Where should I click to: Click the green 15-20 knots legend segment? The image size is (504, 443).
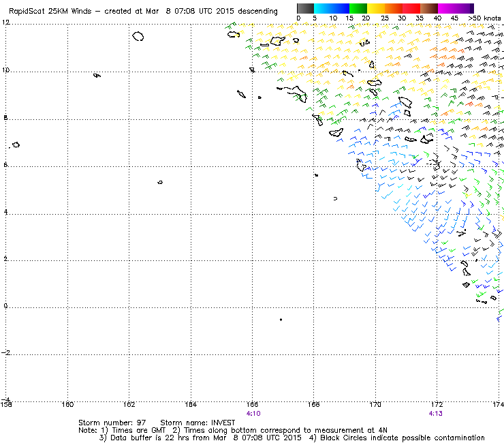click(x=358, y=8)
